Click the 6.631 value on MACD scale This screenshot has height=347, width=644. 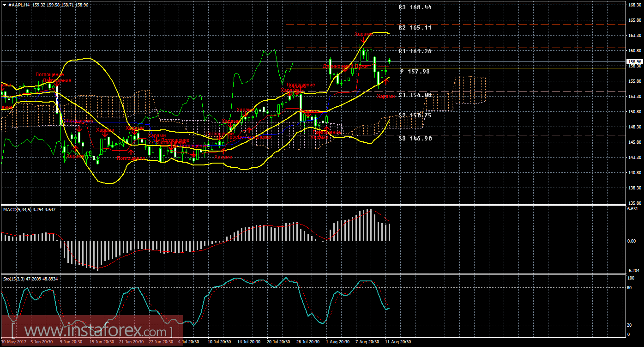click(633, 209)
